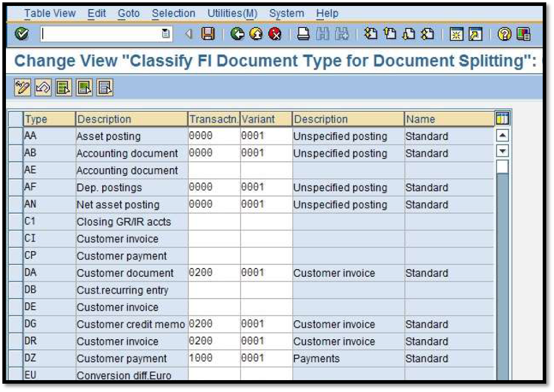554x392 pixels.
Task: Click the Create New Session icon
Action: pyautogui.click(x=456, y=34)
